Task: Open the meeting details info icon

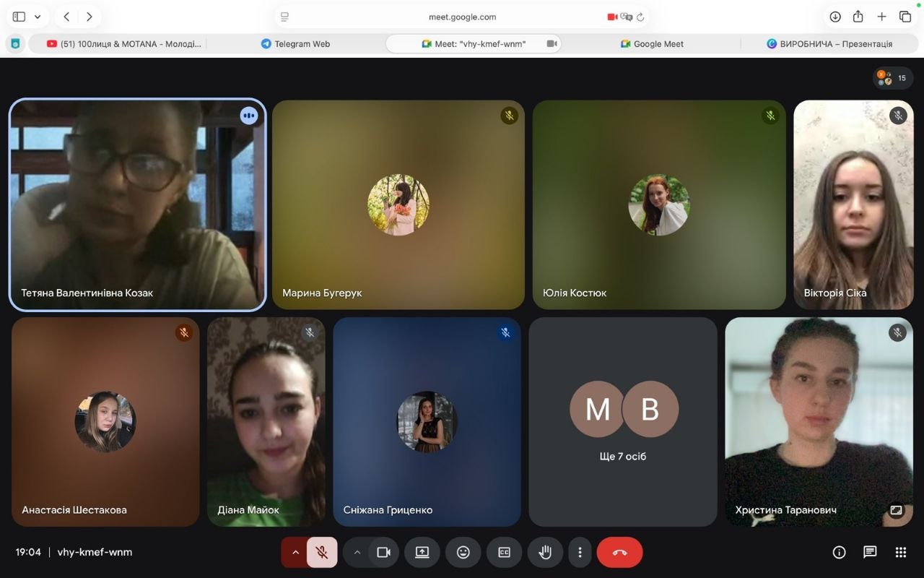Action: [x=839, y=553]
